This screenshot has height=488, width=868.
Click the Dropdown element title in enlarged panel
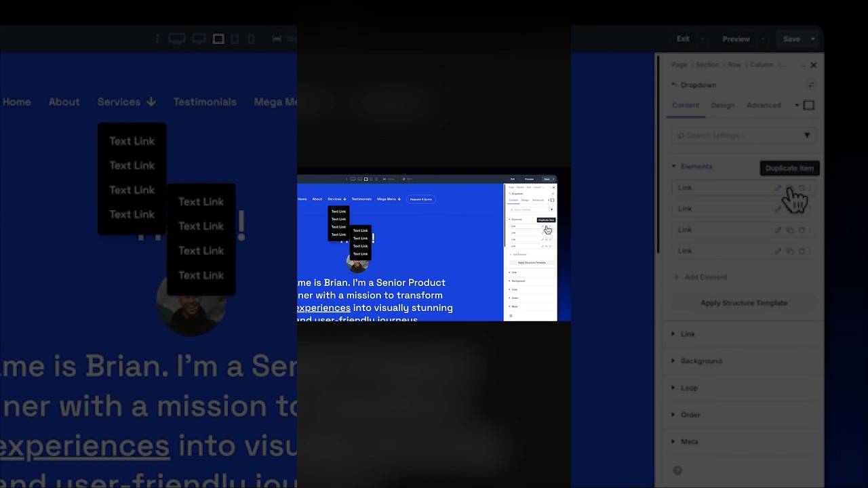698,85
